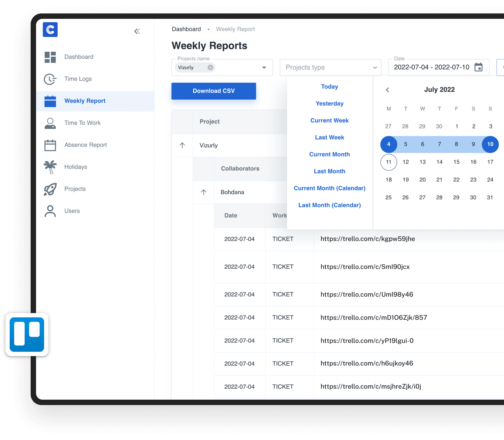Viewport: 504px width, 440px height.
Task: Select the Current Month preset
Action: [329, 155]
